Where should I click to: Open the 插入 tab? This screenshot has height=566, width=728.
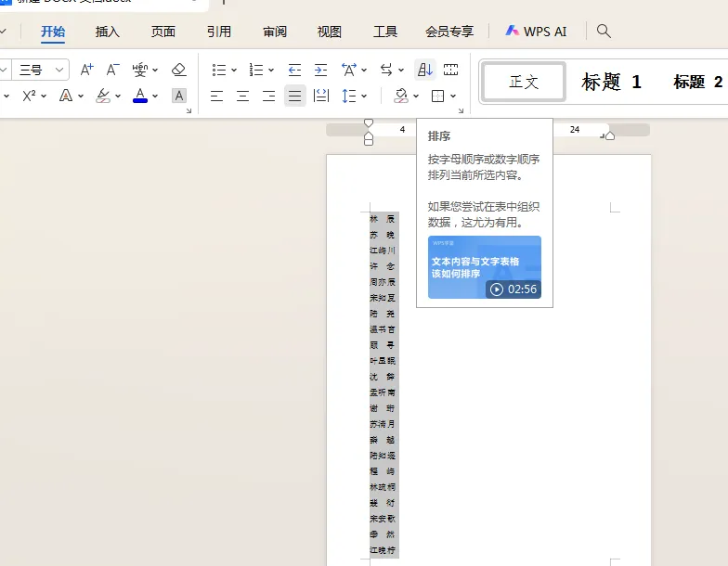[108, 32]
